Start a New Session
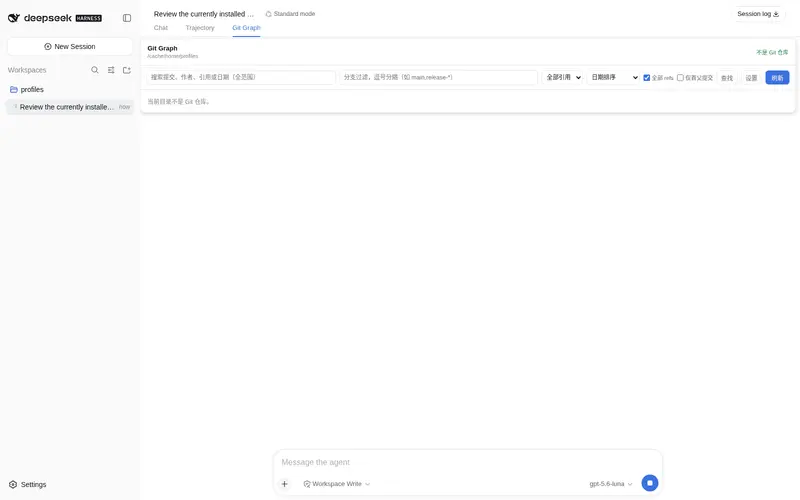This screenshot has width=800, height=500. (70, 46)
